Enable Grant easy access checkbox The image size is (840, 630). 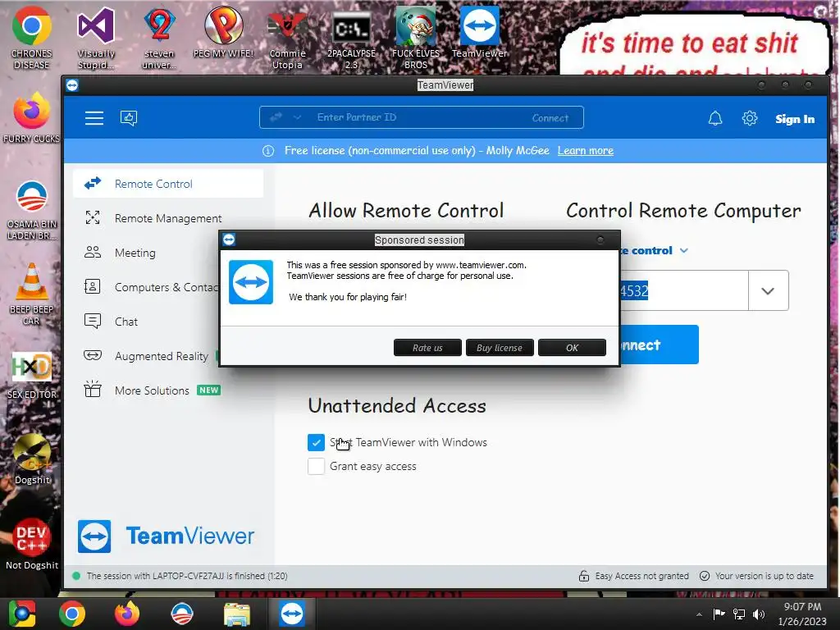[x=316, y=466]
